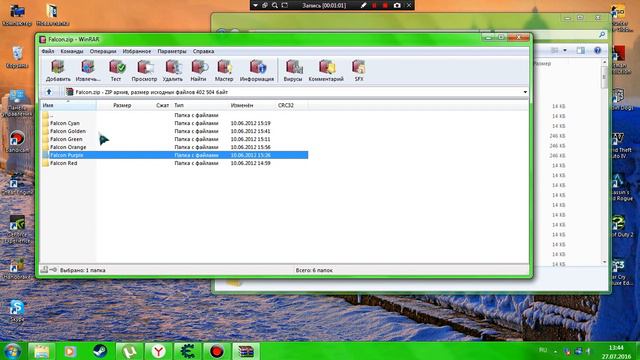Open the media player taskbar icon
640x360 pixels.
click(x=70, y=351)
